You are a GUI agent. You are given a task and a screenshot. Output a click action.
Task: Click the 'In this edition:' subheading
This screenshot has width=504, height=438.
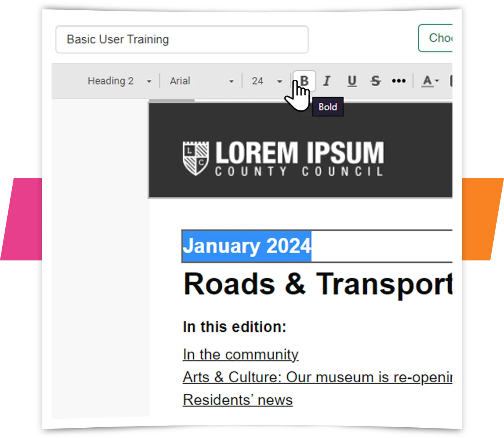(x=234, y=327)
